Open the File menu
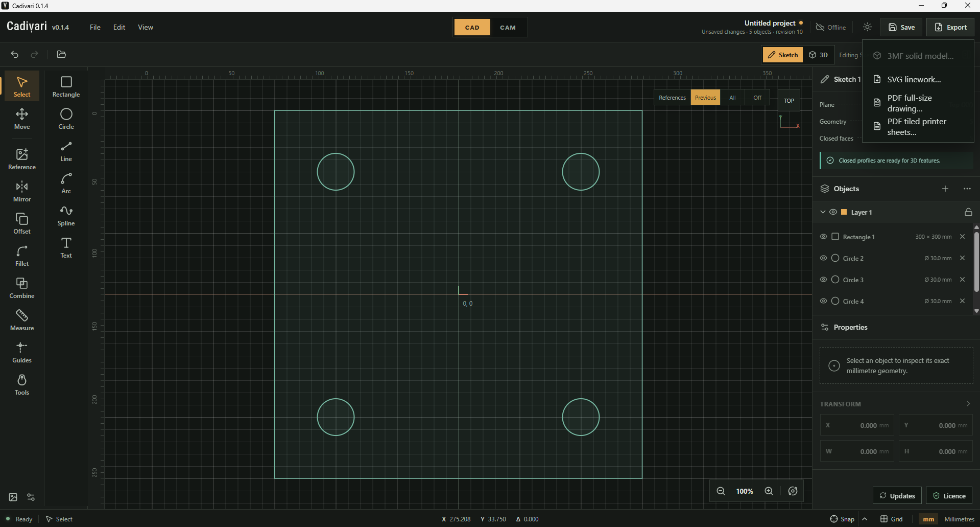This screenshot has height=527, width=980. coord(95,27)
